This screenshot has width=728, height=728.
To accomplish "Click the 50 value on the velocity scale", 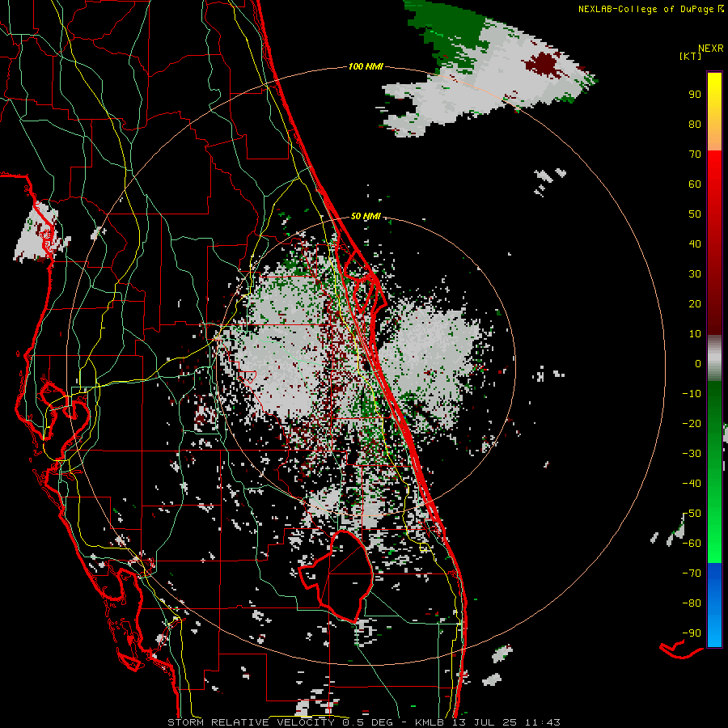I will tap(695, 214).
